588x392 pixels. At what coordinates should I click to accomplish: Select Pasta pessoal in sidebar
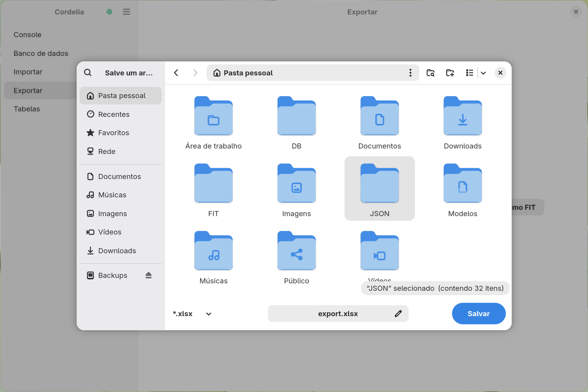[121, 96]
